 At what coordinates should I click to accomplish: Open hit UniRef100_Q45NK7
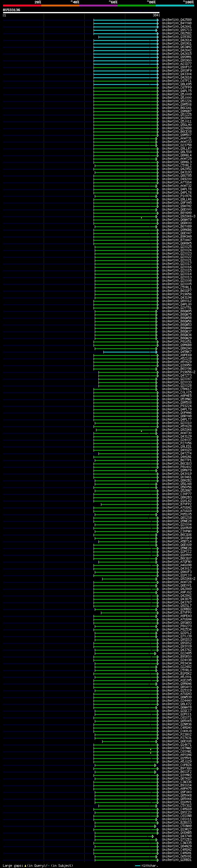tap(177, 352)
